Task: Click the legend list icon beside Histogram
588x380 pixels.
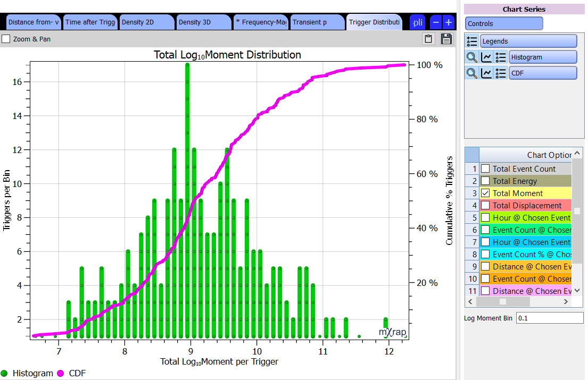Action: pyautogui.click(x=500, y=57)
